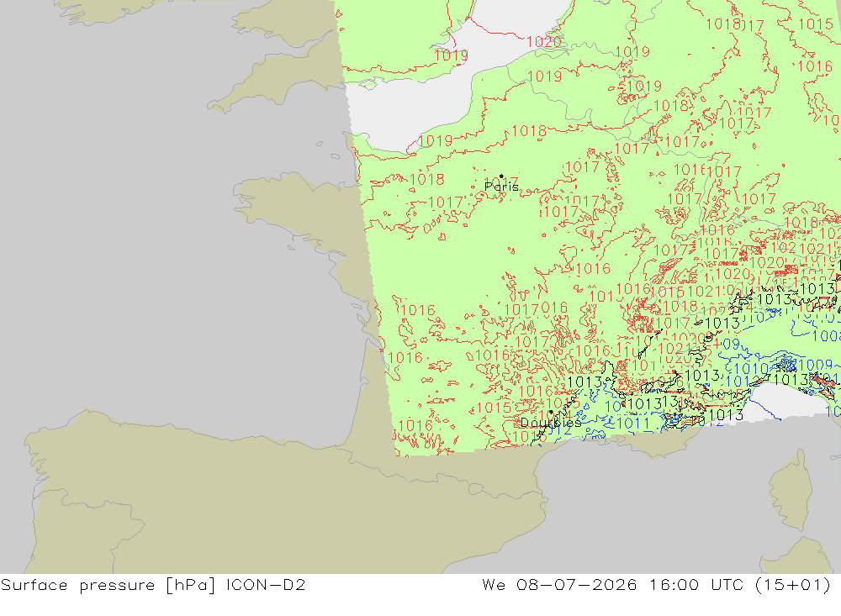The height and width of the screenshot is (616, 841).
Task: Select the 'Surface pressure [hPa] ICON-D2' caption
Action: click(153, 585)
